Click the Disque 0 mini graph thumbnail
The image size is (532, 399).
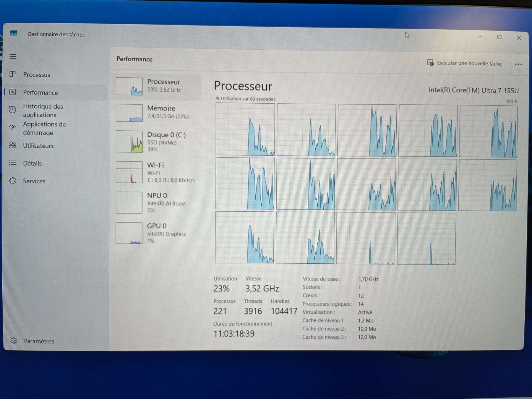point(129,142)
